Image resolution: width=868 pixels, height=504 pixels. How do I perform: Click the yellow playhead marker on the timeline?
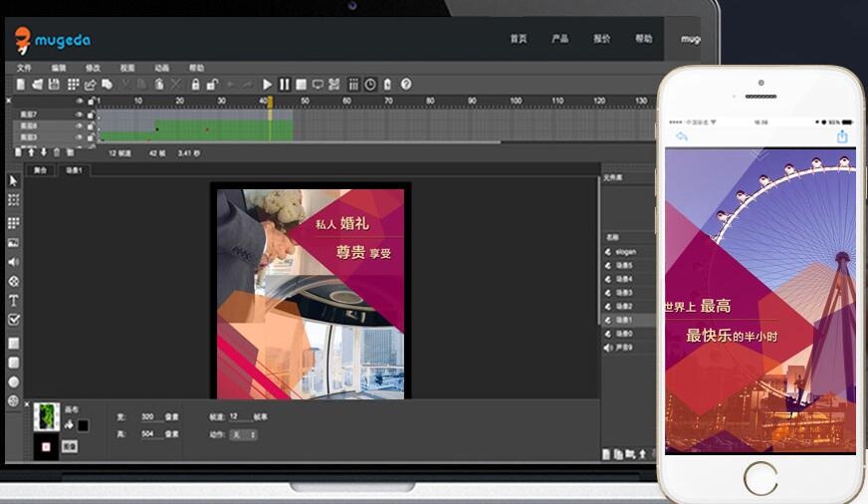click(x=270, y=102)
